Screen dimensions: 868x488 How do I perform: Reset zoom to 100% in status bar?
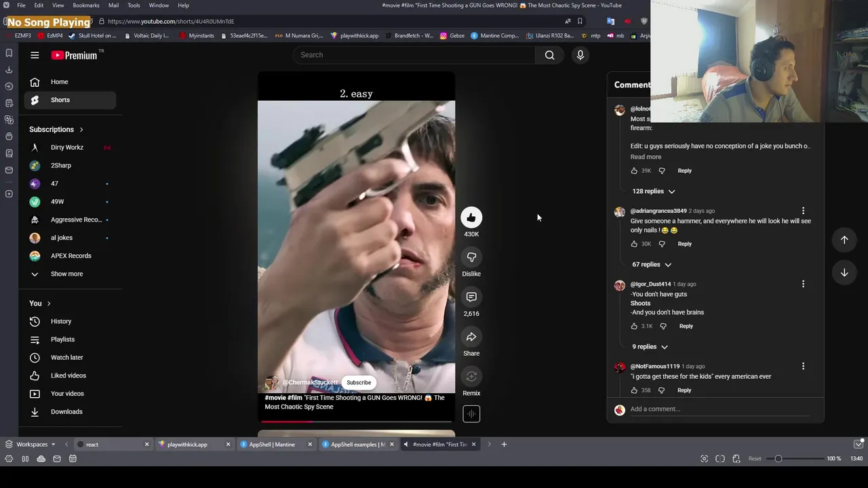tap(754, 459)
